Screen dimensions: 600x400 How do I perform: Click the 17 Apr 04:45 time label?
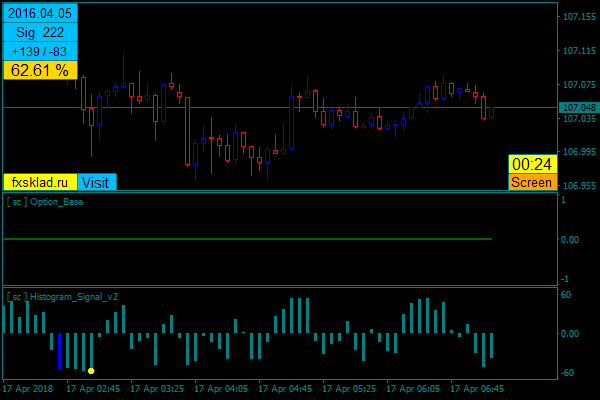(285, 389)
